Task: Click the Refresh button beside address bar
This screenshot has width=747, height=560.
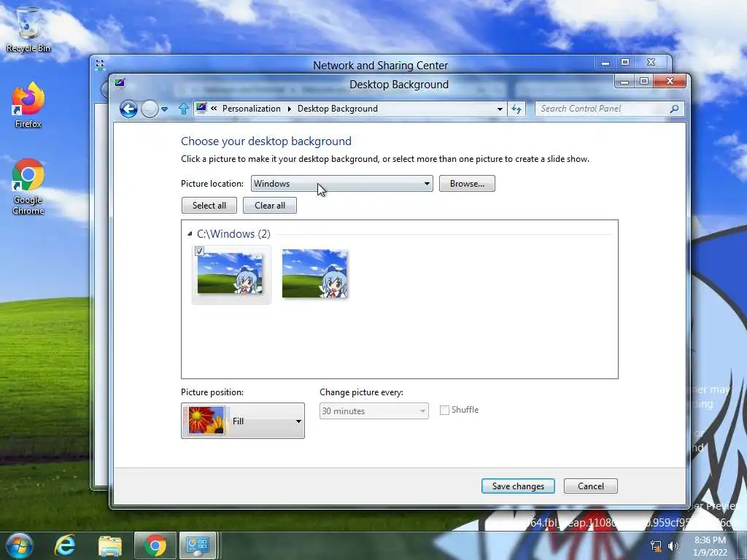Action: pos(516,109)
